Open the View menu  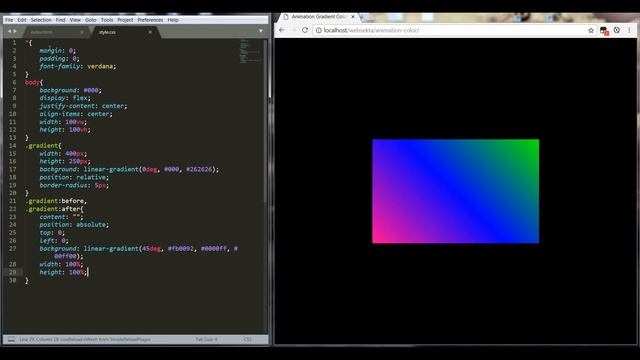pos(75,20)
